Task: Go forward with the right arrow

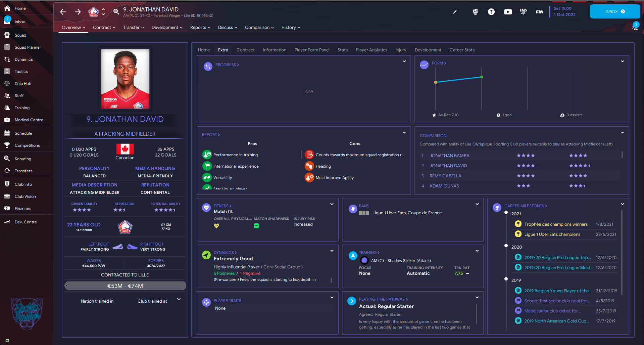Action: (78, 12)
